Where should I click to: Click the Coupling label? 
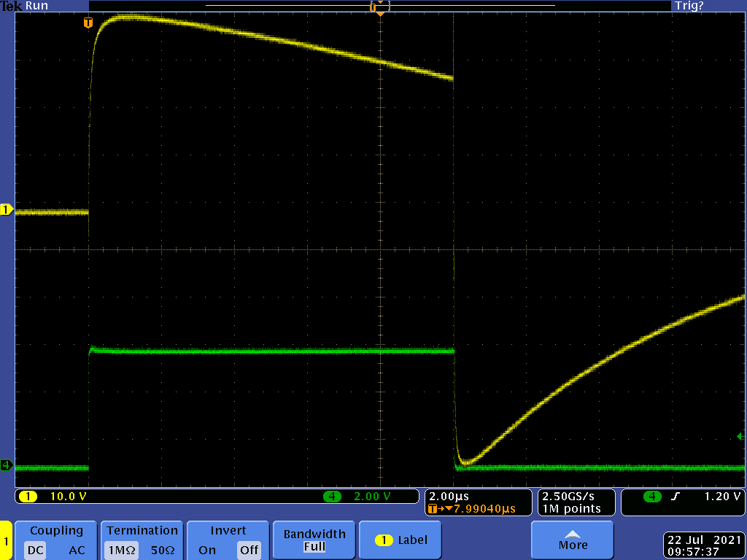(x=56, y=531)
